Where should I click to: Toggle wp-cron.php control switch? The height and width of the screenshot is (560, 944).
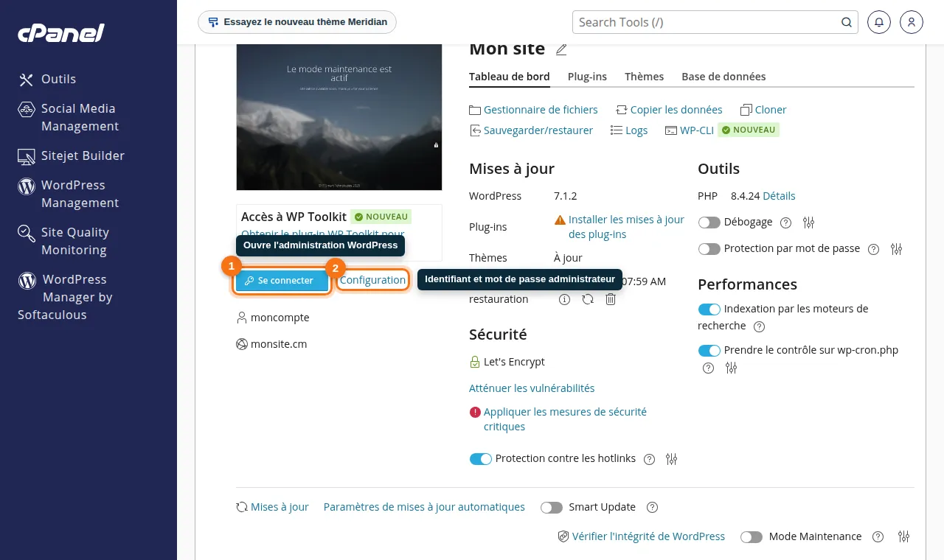709,351
